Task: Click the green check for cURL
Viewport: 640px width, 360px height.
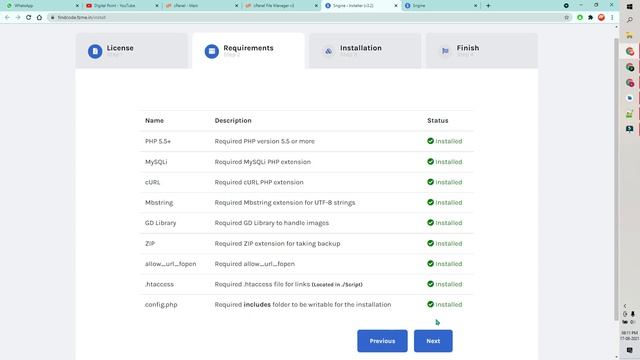Action: pyautogui.click(x=430, y=182)
